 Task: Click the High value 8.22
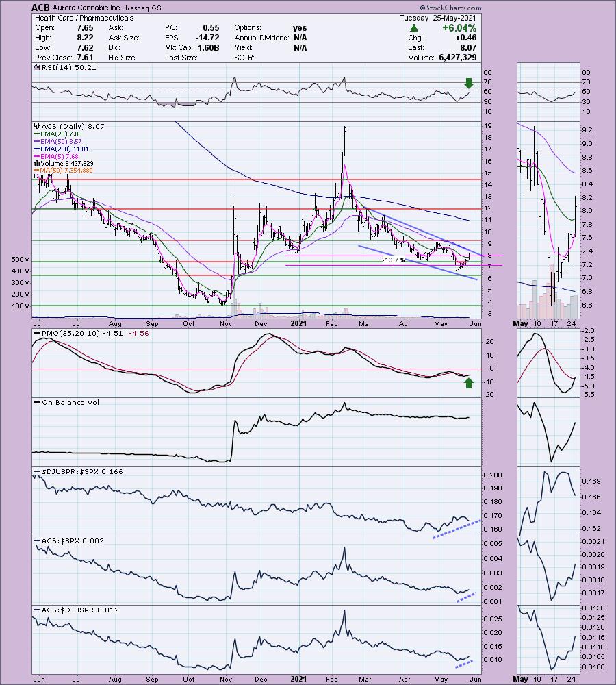(85, 38)
